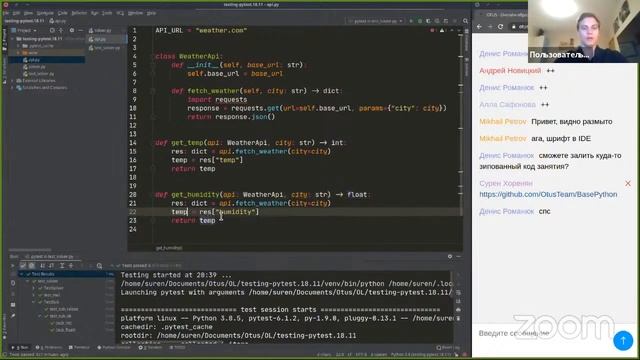This screenshot has width=640, height=360.
Task: Open the Terminal tool window tab
Action: coord(79,348)
